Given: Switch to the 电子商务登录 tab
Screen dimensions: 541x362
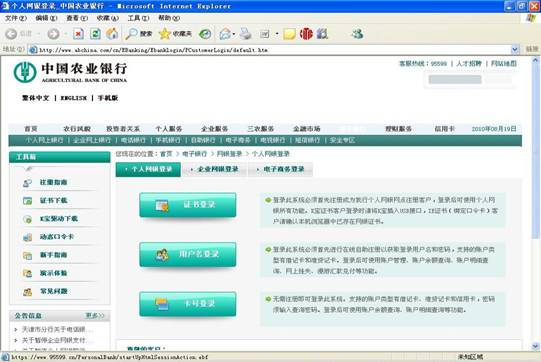Looking at the screenshot, I should 280,169.
